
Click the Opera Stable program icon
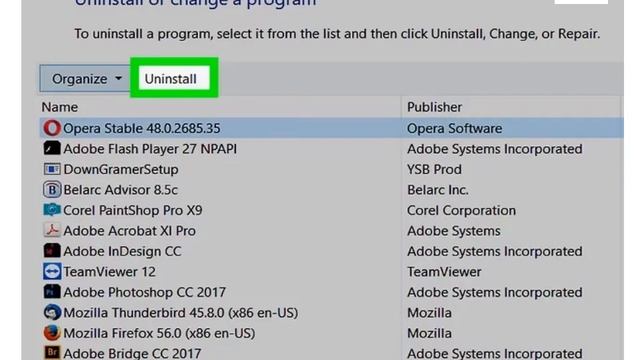pyautogui.click(x=52, y=128)
